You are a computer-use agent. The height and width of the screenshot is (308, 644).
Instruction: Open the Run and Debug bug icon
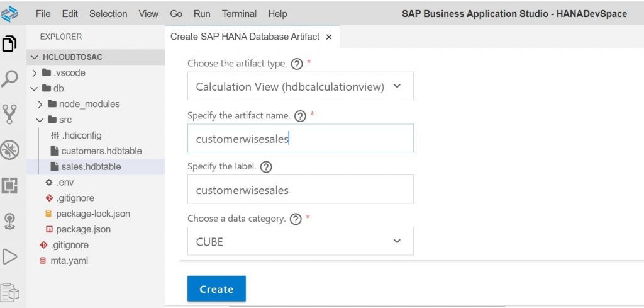pos(9,150)
